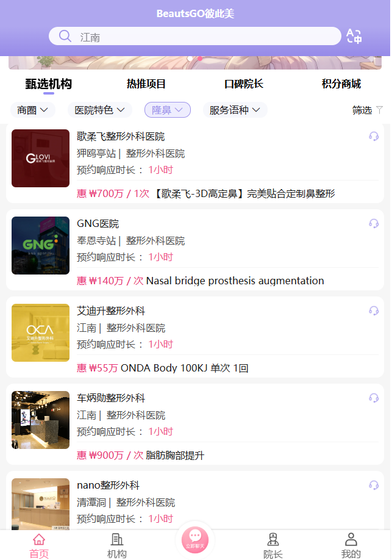392x560 pixels.
Task: Tap the headset icon for 车炳勋整形外科
Action: click(374, 398)
